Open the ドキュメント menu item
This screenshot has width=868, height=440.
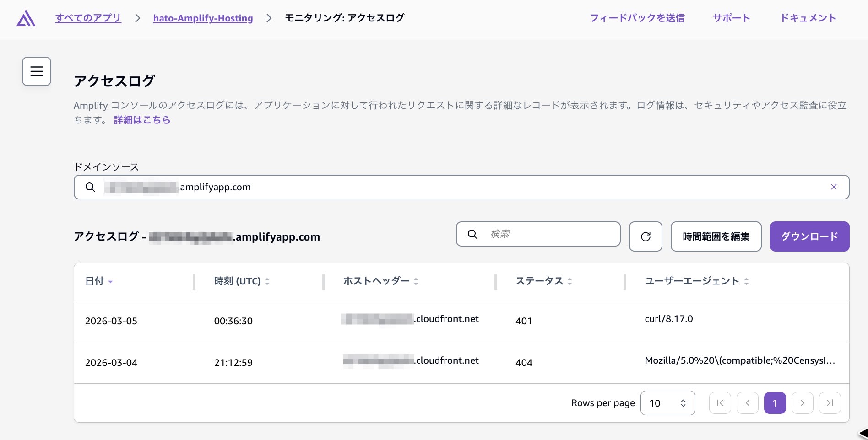[x=808, y=18]
